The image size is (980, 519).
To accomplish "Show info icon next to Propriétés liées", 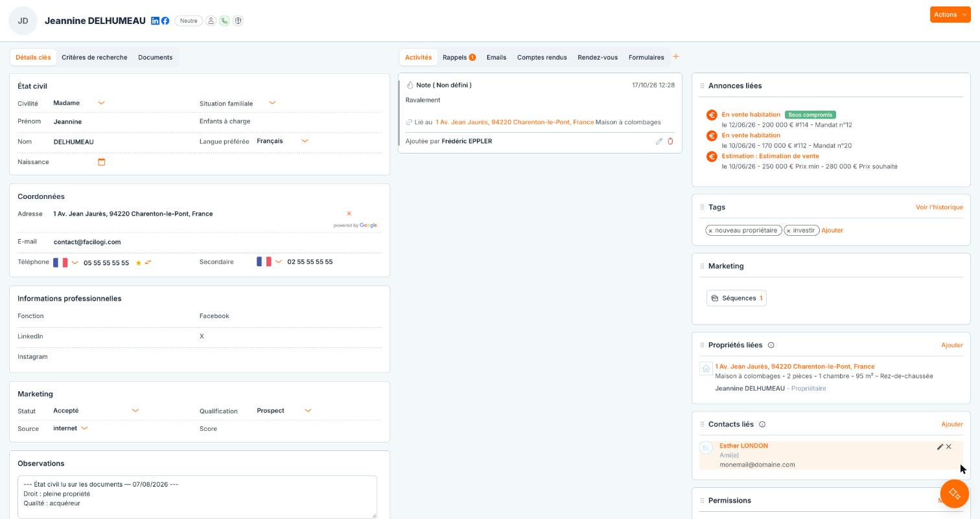I will (771, 345).
